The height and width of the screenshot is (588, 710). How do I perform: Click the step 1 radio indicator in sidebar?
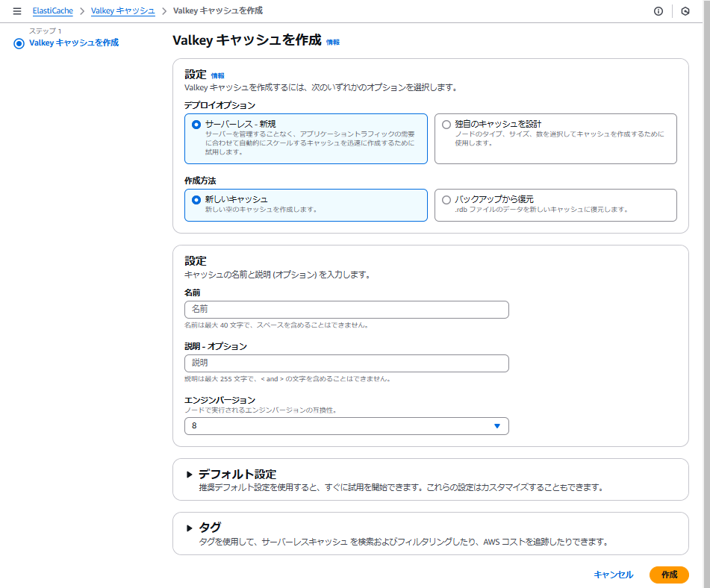click(17, 43)
